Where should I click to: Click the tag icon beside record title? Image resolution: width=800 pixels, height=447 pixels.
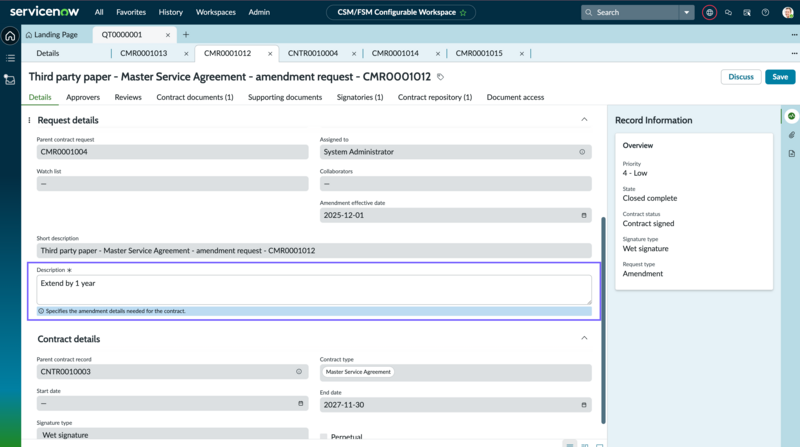click(x=440, y=77)
